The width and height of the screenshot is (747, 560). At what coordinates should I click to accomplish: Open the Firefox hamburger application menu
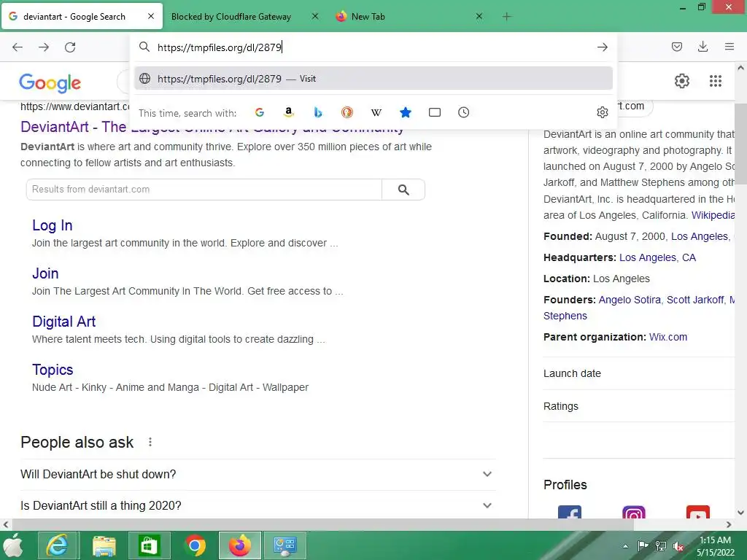click(x=729, y=47)
